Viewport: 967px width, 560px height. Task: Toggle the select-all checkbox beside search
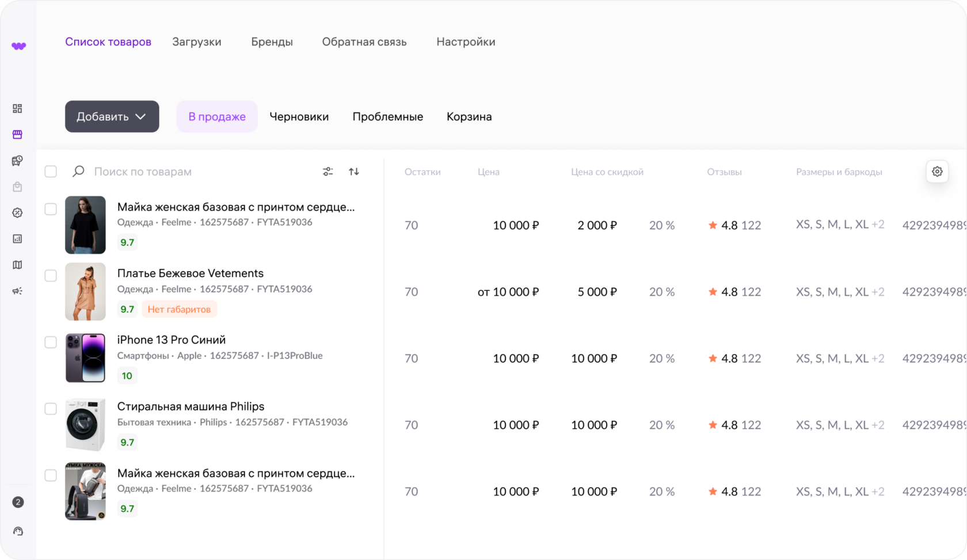click(x=51, y=172)
